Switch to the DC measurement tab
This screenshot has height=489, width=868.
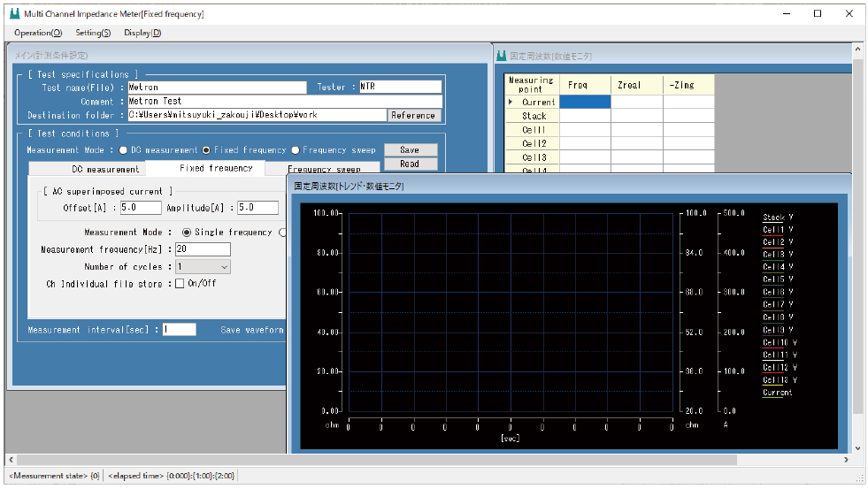pyautogui.click(x=87, y=169)
